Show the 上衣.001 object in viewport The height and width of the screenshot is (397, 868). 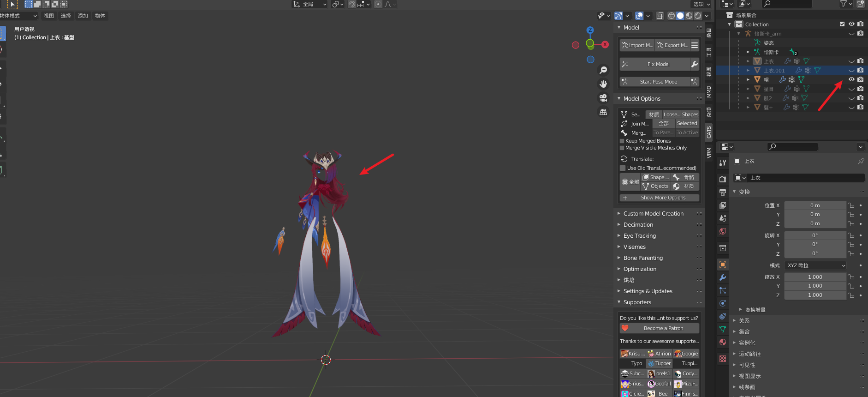coord(851,71)
